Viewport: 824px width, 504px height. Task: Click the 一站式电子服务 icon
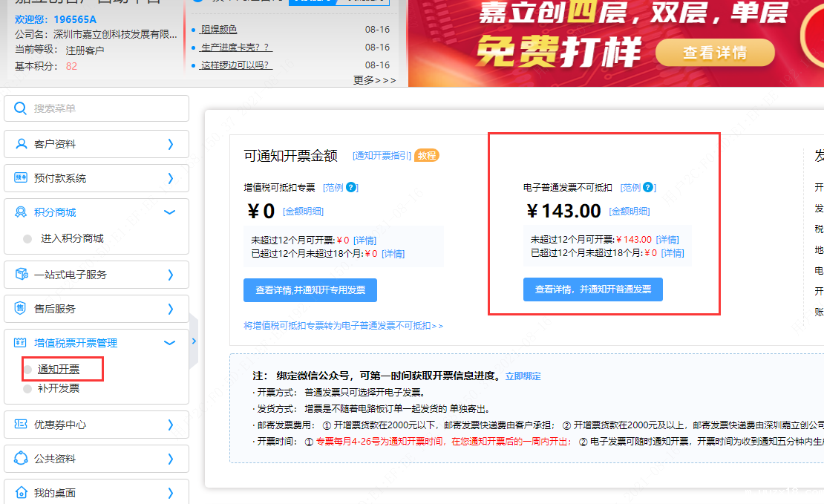(x=21, y=275)
